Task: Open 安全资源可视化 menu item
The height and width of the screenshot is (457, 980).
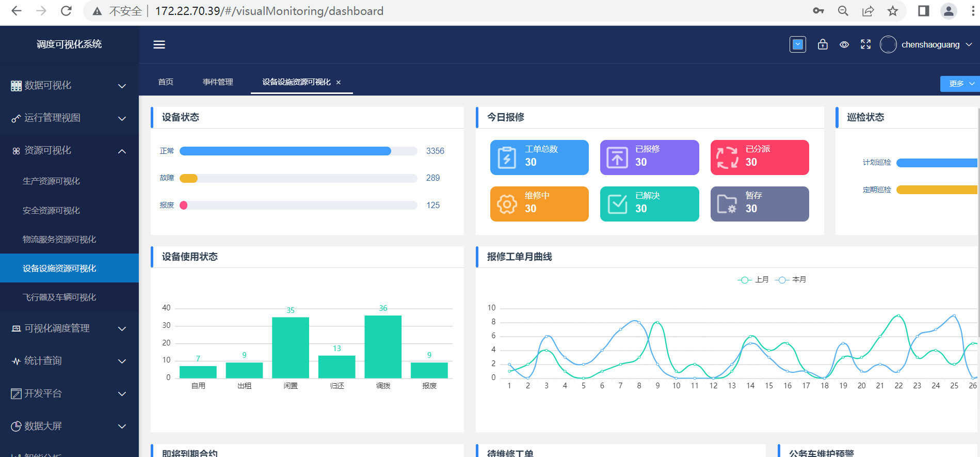Action: [69, 210]
